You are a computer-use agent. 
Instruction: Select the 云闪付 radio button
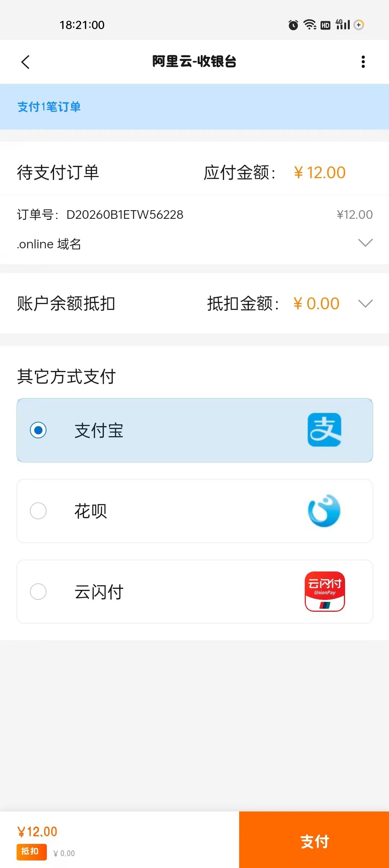tap(38, 591)
